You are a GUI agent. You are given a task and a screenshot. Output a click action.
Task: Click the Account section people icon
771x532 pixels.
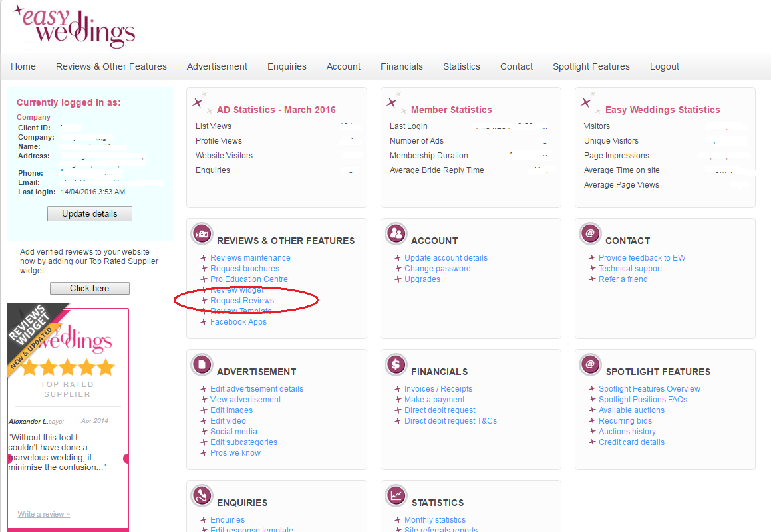click(x=396, y=233)
